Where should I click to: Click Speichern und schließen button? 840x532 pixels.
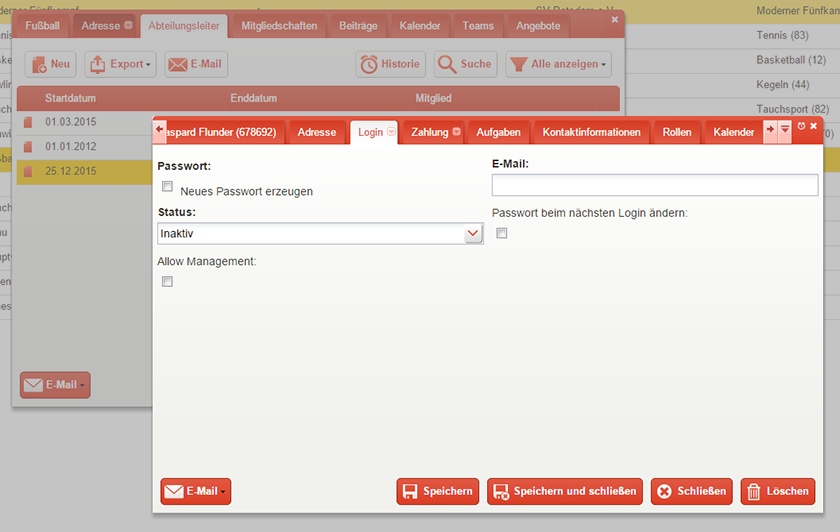(x=565, y=491)
